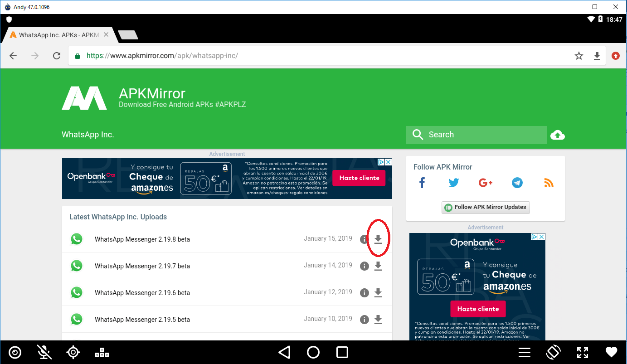The image size is (627, 364).
Task: Click the upload cloud icon
Action: coord(558,135)
